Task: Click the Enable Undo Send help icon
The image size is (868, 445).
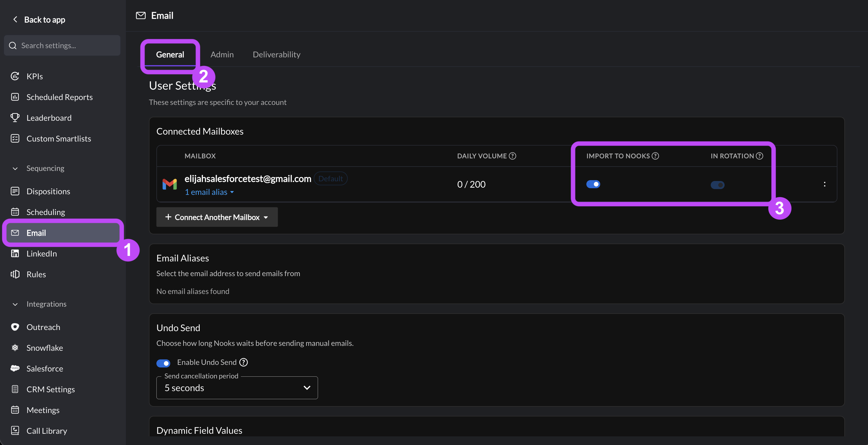Action: 243,362
